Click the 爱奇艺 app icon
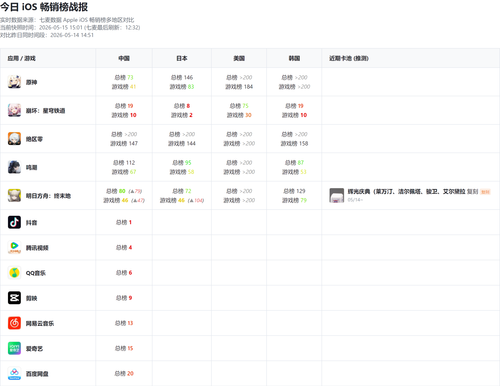 coord(14,348)
